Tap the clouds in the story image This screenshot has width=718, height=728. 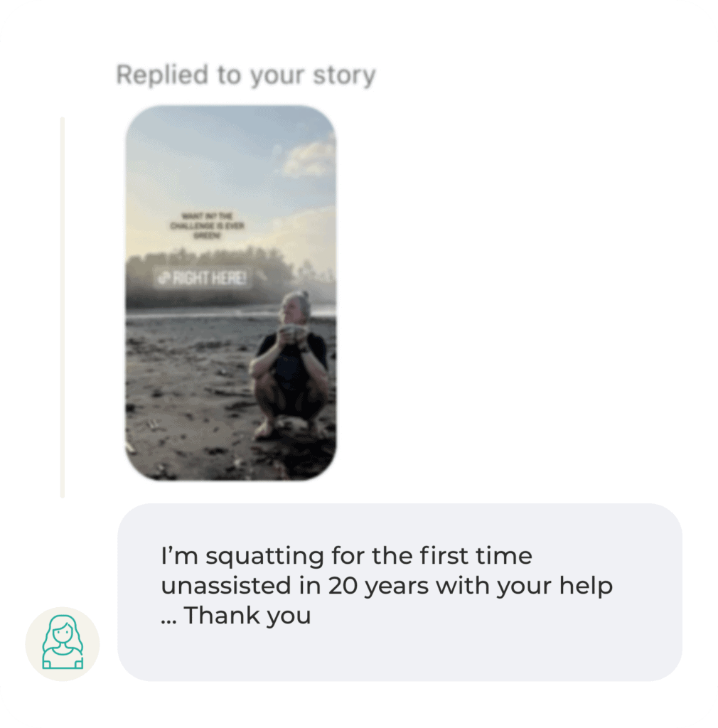(307, 158)
